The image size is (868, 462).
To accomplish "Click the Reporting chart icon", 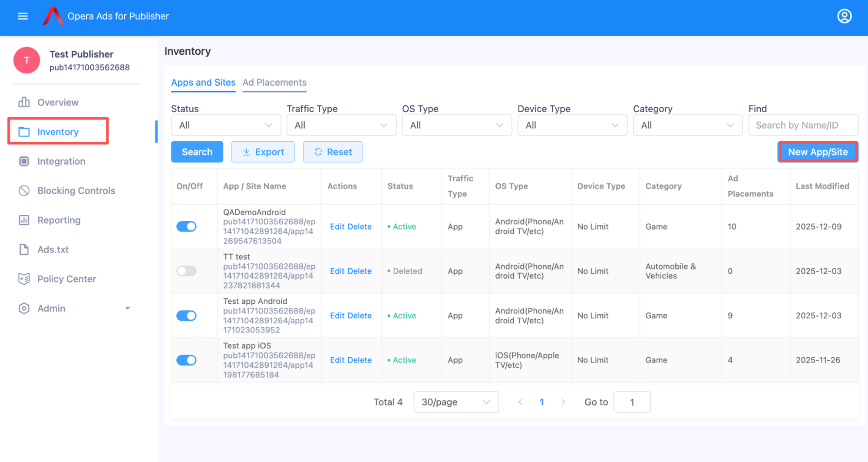I will (24, 220).
